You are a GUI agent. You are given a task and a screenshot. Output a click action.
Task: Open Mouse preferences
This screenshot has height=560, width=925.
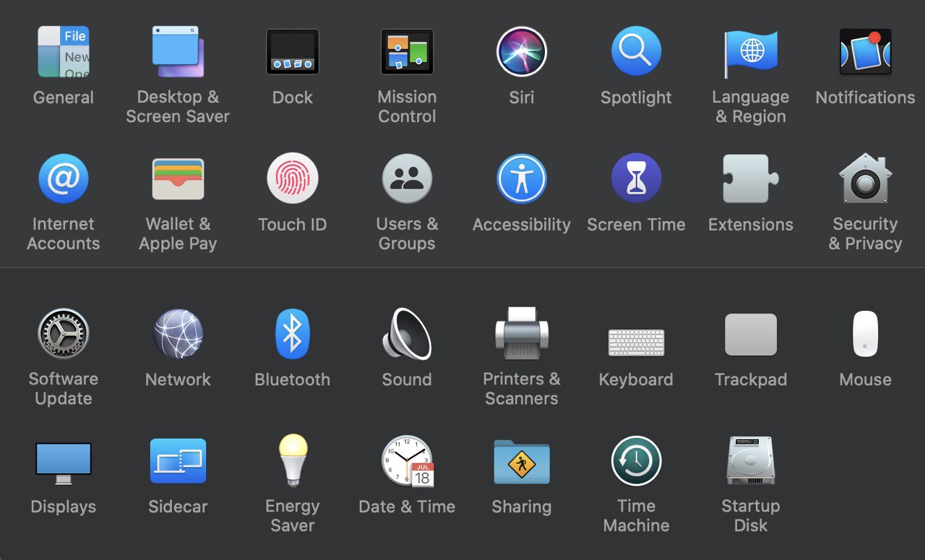click(x=865, y=334)
